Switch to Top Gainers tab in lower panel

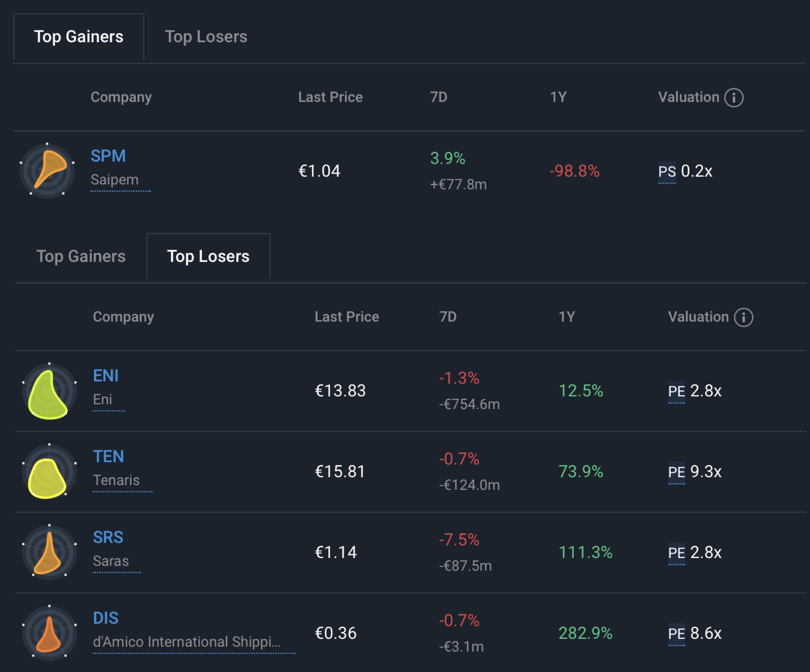click(81, 257)
